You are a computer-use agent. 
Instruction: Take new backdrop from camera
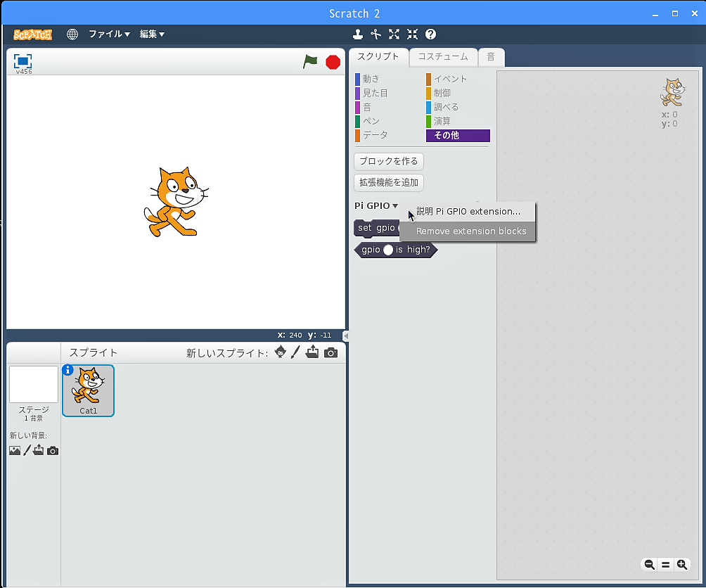click(53, 451)
